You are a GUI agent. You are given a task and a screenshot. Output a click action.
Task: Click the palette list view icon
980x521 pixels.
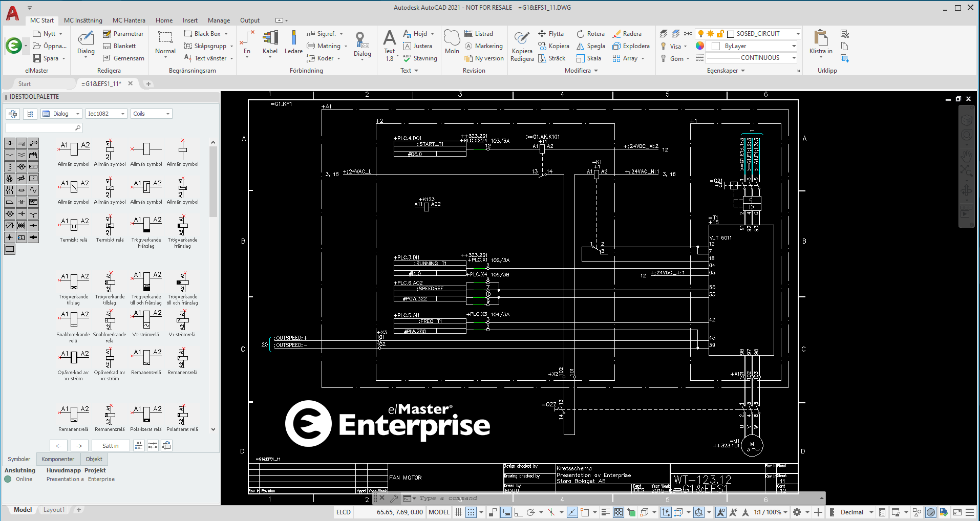tap(30, 114)
